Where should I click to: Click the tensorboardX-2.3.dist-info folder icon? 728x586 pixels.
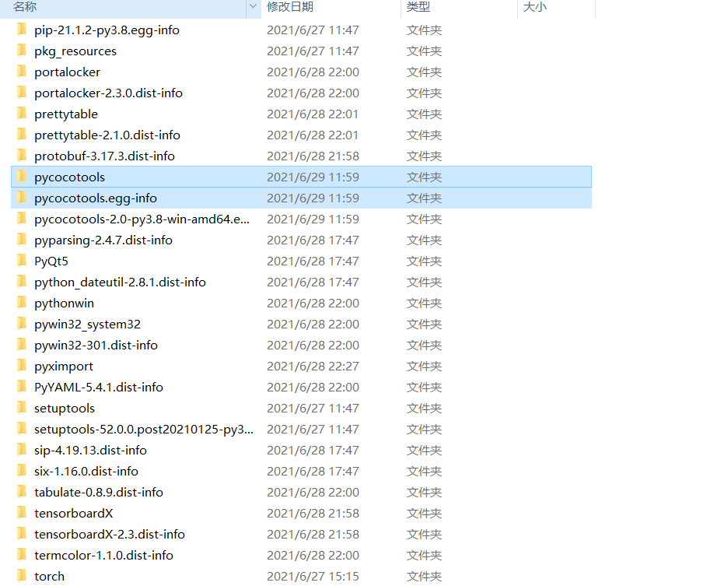pyautogui.click(x=21, y=534)
